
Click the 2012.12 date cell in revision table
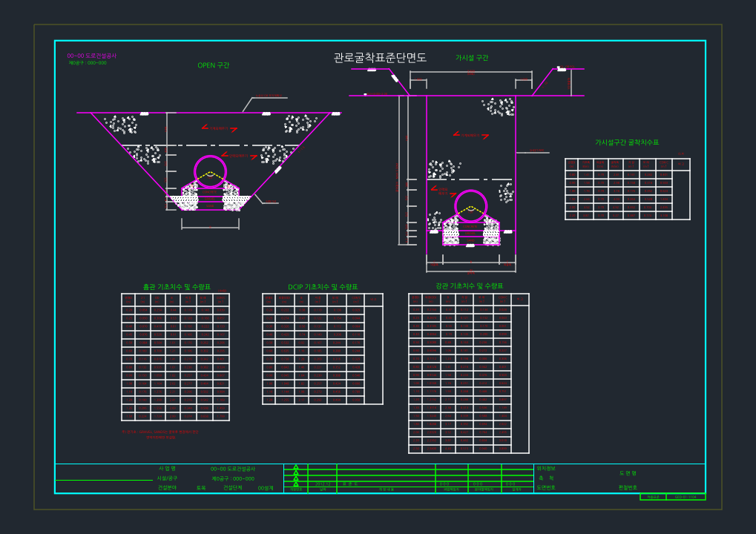pos(323,484)
